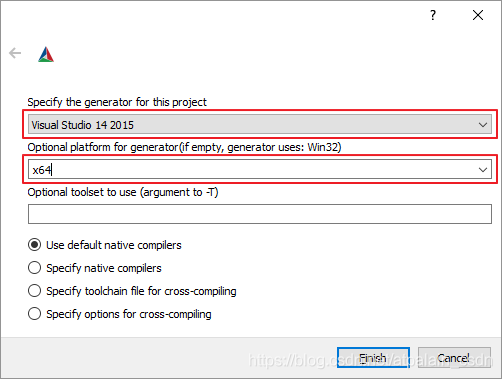Click the 'Specify native compilers' label text

pyautogui.click(x=104, y=268)
